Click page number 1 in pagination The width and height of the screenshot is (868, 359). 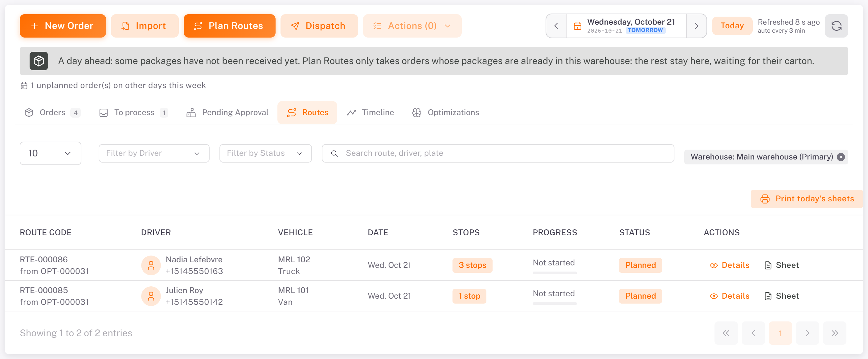click(x=780, y=333)
